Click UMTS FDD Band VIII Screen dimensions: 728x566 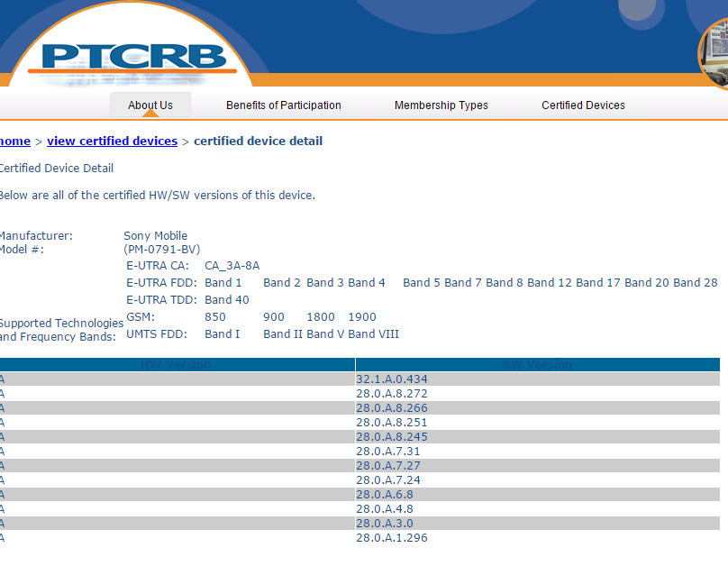(x=374, y=334)
